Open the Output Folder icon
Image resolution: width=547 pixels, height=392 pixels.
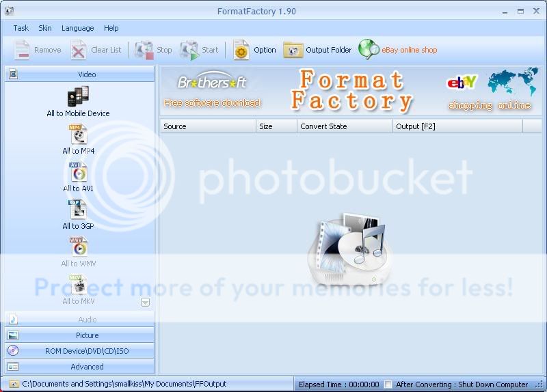click(293, 50)
